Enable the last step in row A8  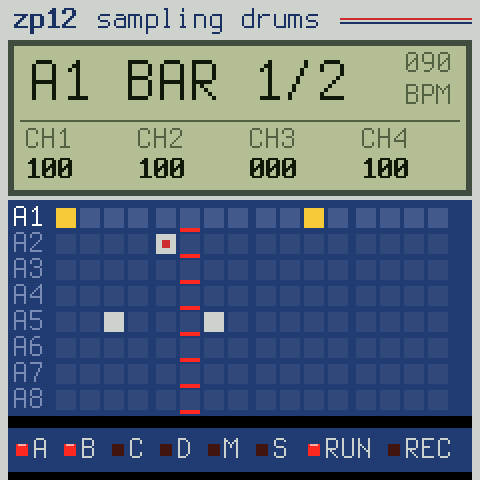pyautogui.click(x=438, y=400)
